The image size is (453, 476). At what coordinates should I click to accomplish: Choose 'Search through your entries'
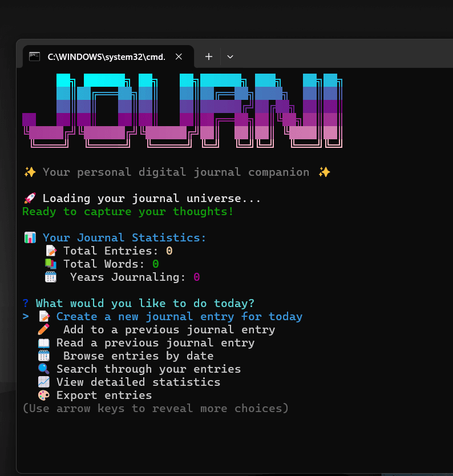tap(149, 369)
